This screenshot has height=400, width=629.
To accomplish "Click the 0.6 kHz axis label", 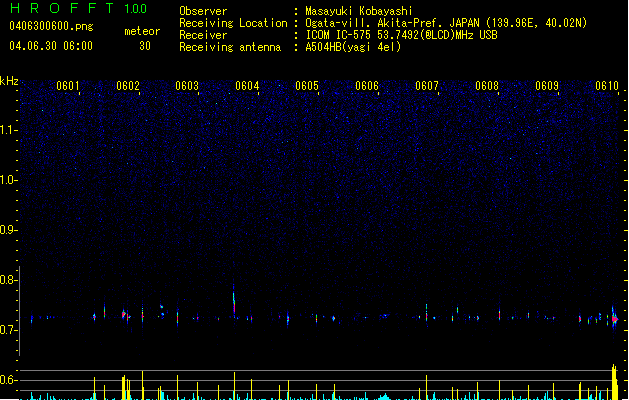I will pyautogui.click(x=9, y=380).
